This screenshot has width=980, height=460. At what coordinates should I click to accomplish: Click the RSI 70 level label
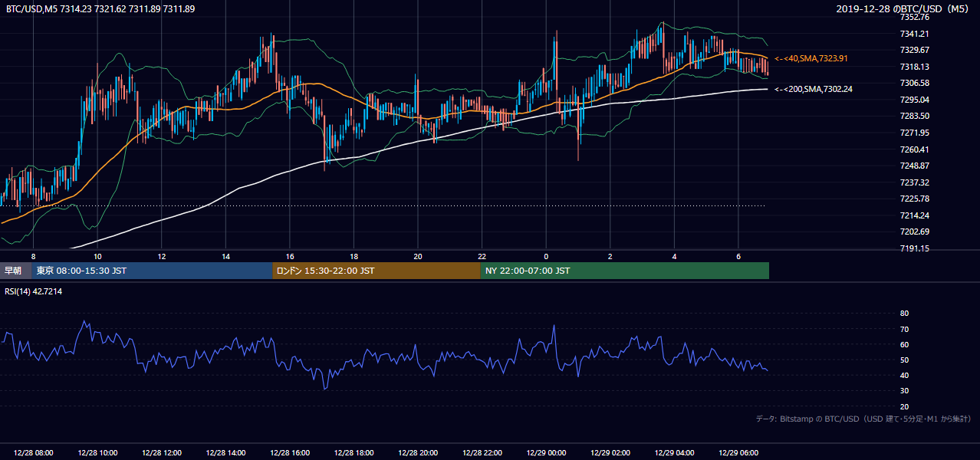[904, 329]
